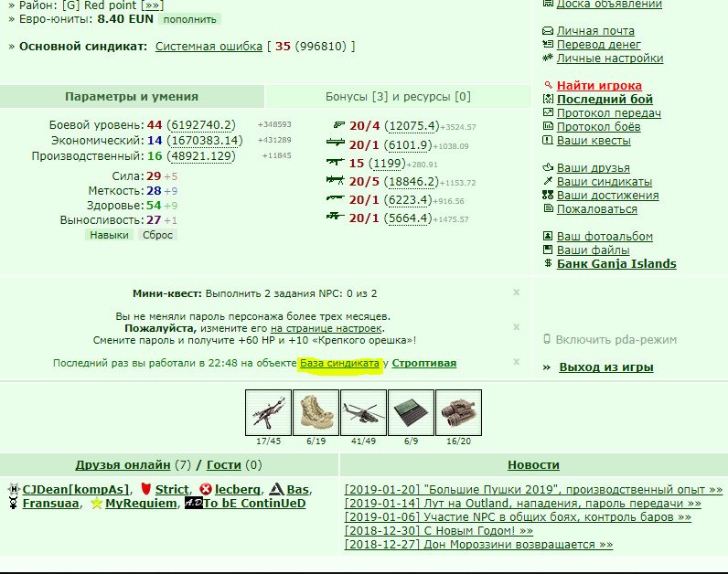Click combat experience value 6192740.2

[201, 125]
